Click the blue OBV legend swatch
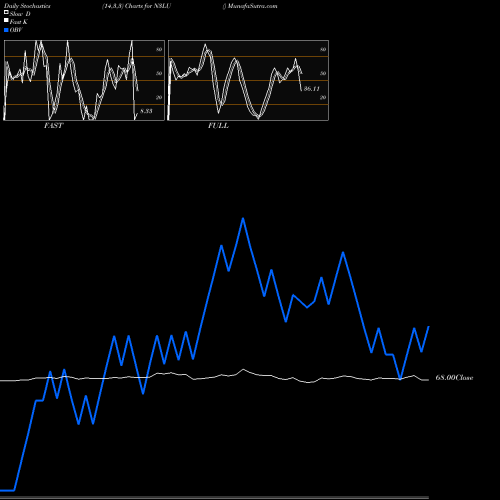Screen dimensions: 500x500 [x=6, y=30]
